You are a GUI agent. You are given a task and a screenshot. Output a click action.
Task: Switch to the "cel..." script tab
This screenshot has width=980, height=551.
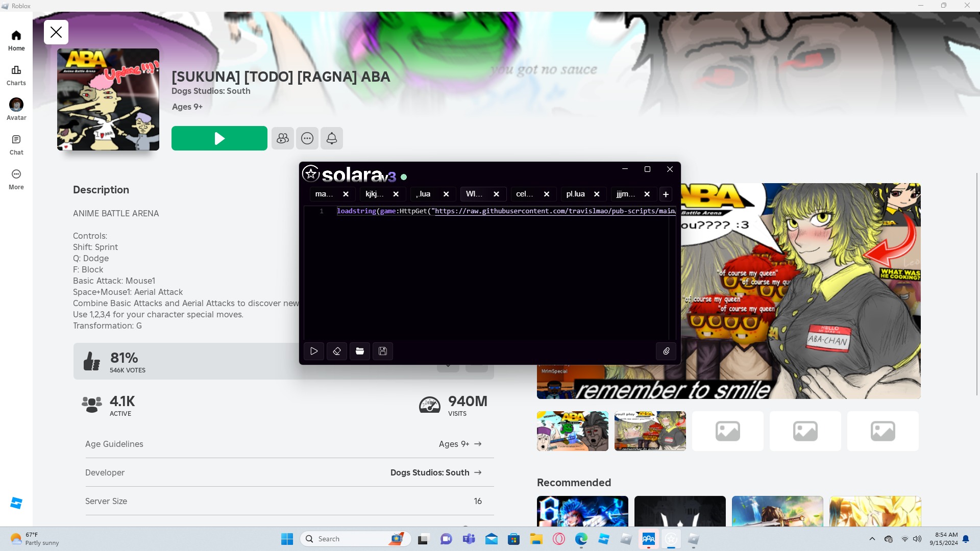tap(525, 194)
